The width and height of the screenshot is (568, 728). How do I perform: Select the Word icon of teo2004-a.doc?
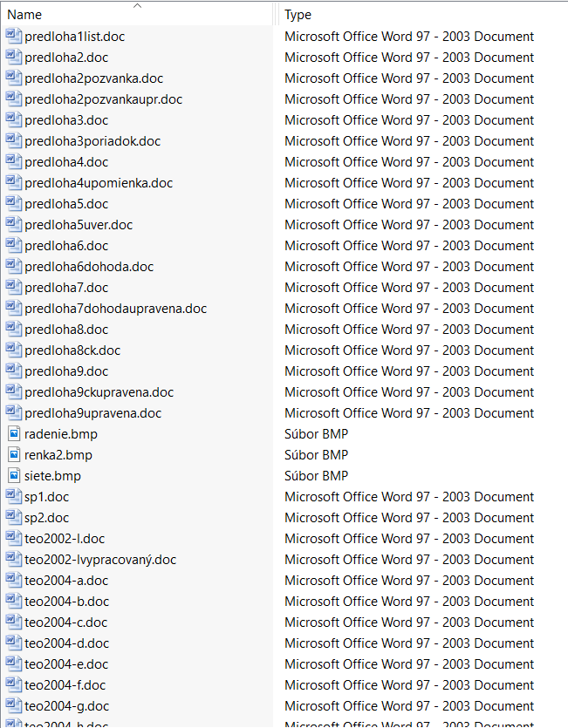click(14, 580)
